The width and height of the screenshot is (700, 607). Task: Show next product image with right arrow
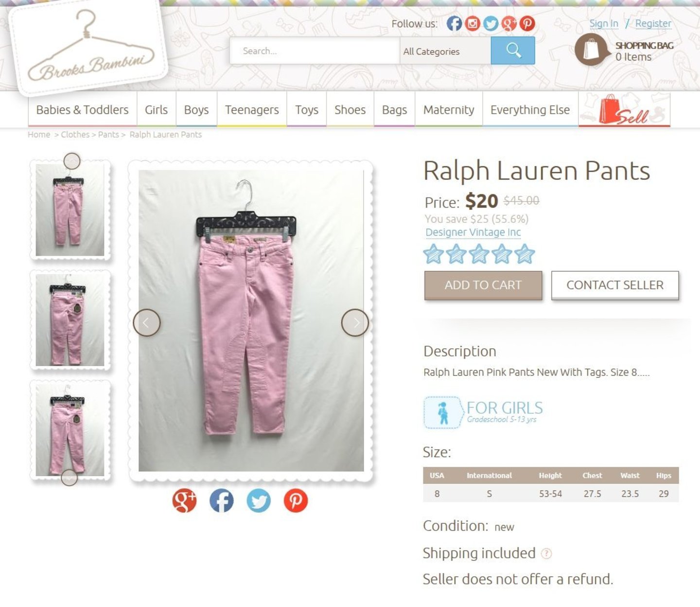click(x=355, y=322)
